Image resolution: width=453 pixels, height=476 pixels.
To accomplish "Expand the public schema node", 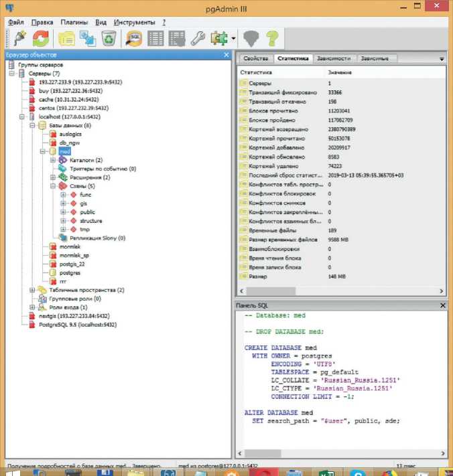I will (x=63, y=212).
